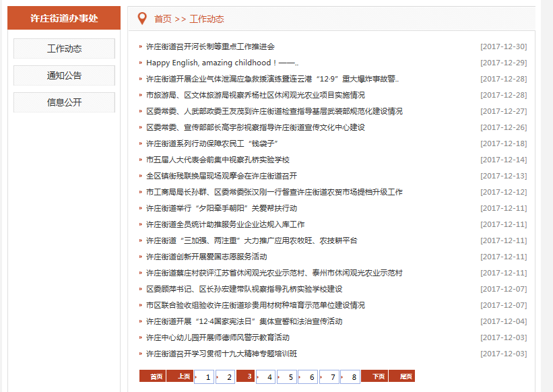Go to page 6
Screen dimensions: 553x392
coord(308,377)
